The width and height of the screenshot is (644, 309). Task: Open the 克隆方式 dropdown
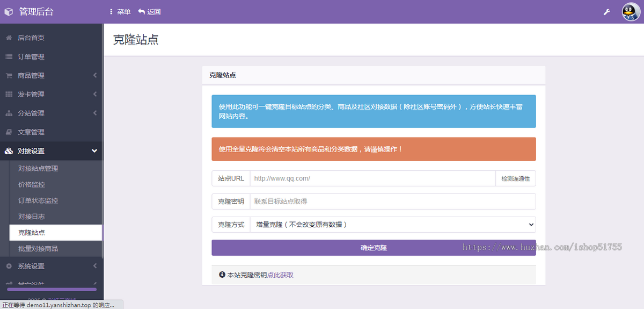click(393, 225)
